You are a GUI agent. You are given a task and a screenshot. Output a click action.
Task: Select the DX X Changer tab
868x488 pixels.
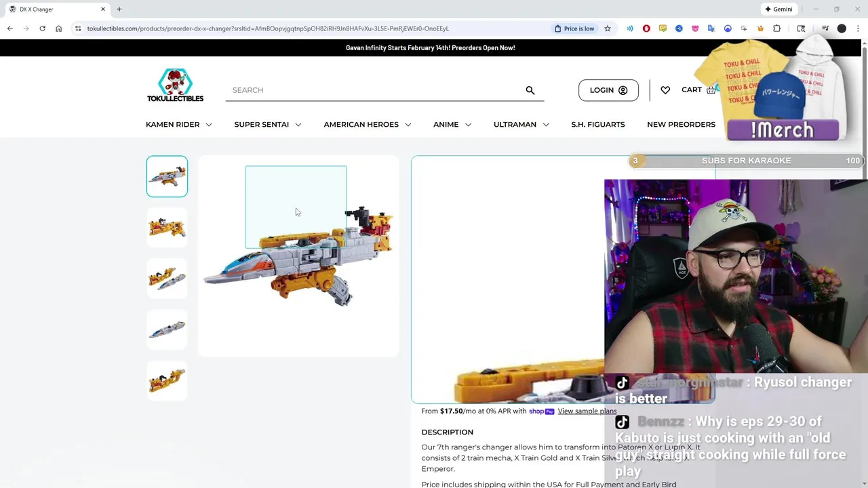(x=57, y=9)
